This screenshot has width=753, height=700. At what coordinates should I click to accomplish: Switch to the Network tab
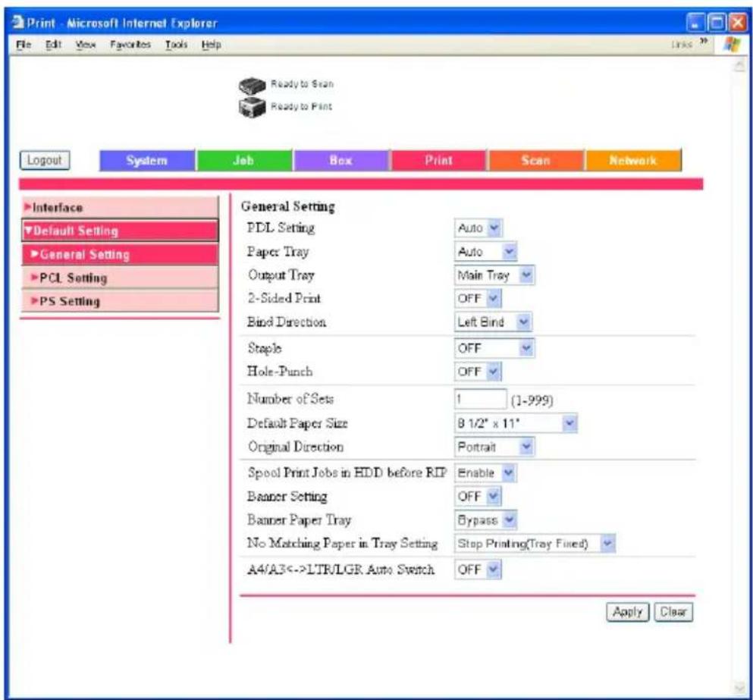(x=633, y=161)
